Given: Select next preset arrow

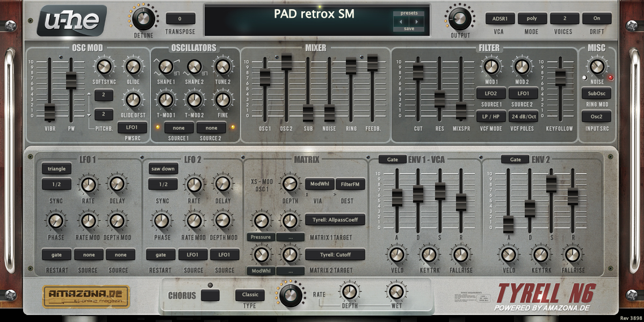Looking at the screenshot, I should (416, 22).
